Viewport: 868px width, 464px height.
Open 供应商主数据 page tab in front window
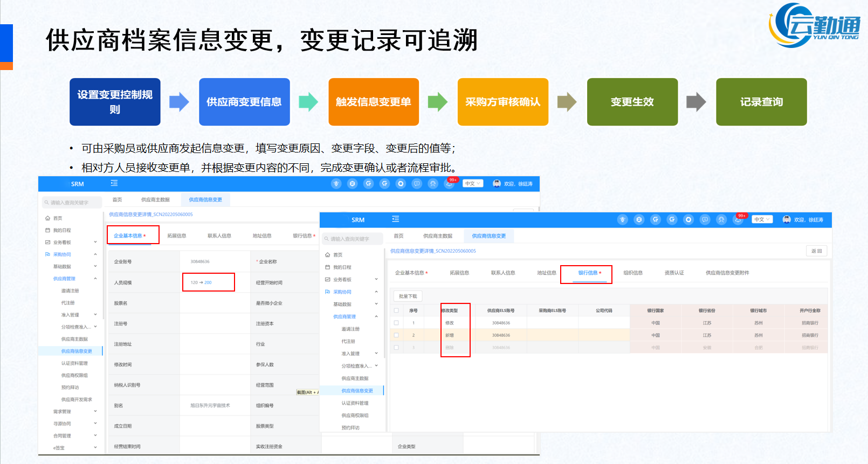438,236
